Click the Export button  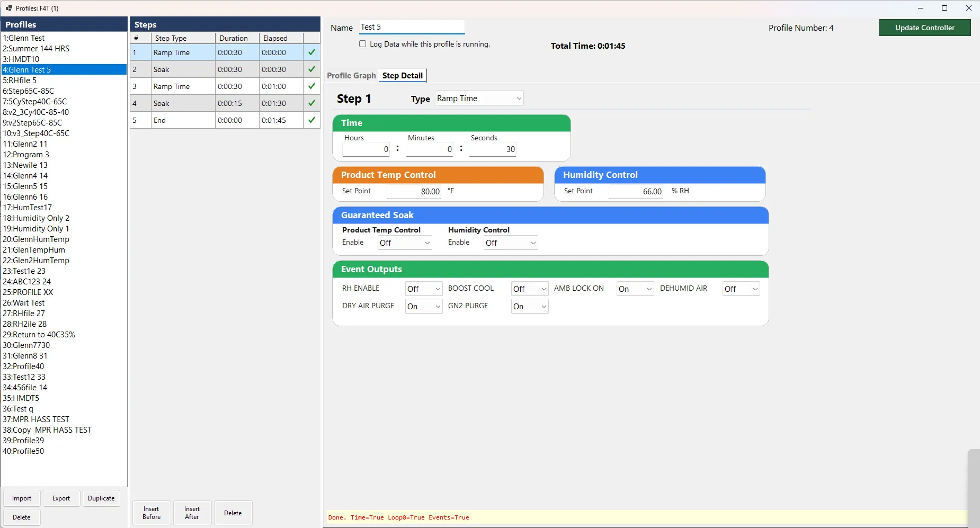click(x=61, y=498)
